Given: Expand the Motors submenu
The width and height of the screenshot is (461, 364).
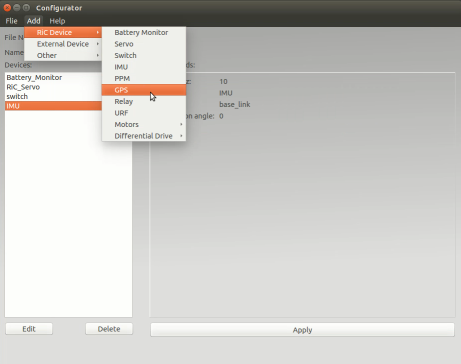Looking at the screenshot, I should (x=144, y=124).
